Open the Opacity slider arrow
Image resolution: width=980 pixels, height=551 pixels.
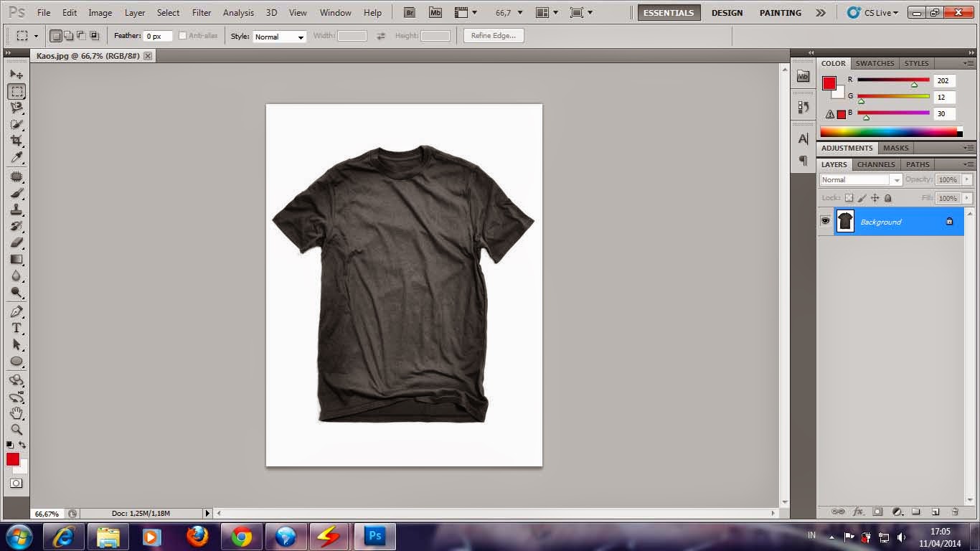coord(967,179)
